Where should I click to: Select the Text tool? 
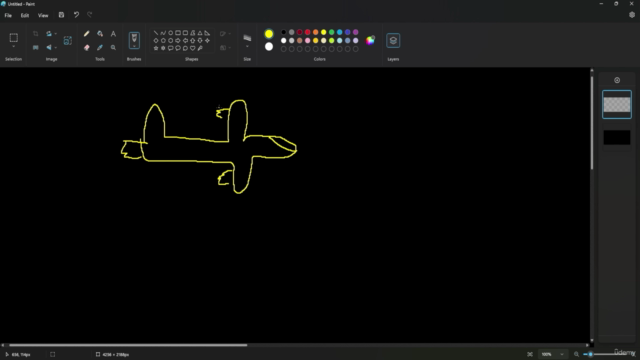coord(113,34)
